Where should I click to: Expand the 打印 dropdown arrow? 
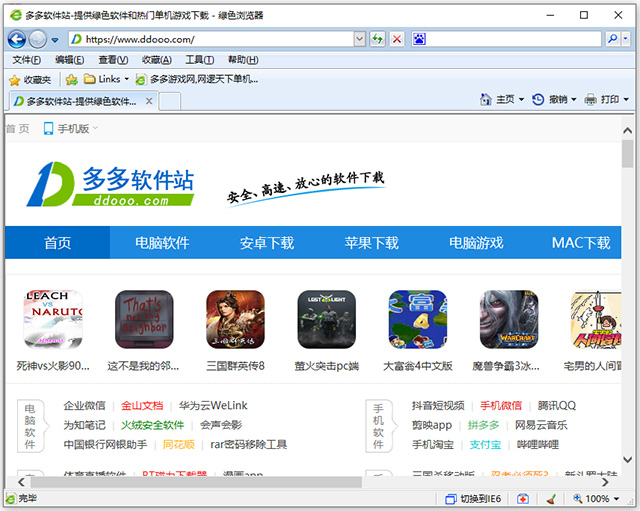[626, 99]
